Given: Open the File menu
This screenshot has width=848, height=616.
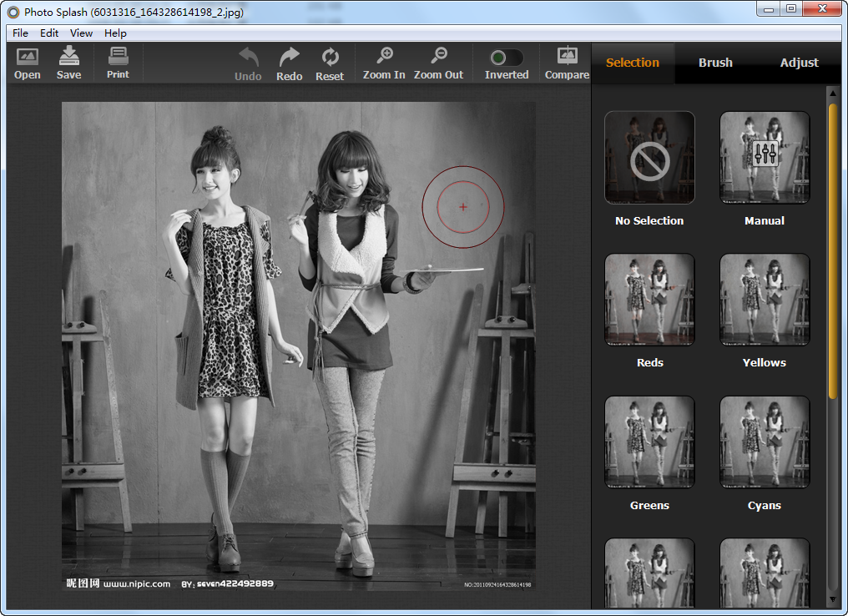Looking at the screenshot, I should pyautogui.click(x=20, y=33).
